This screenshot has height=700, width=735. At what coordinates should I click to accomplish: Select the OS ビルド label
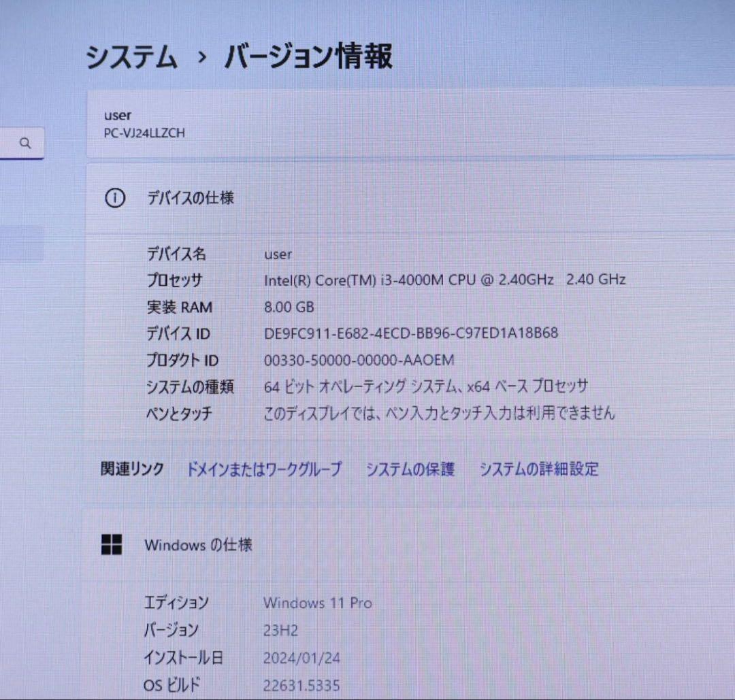172,686
